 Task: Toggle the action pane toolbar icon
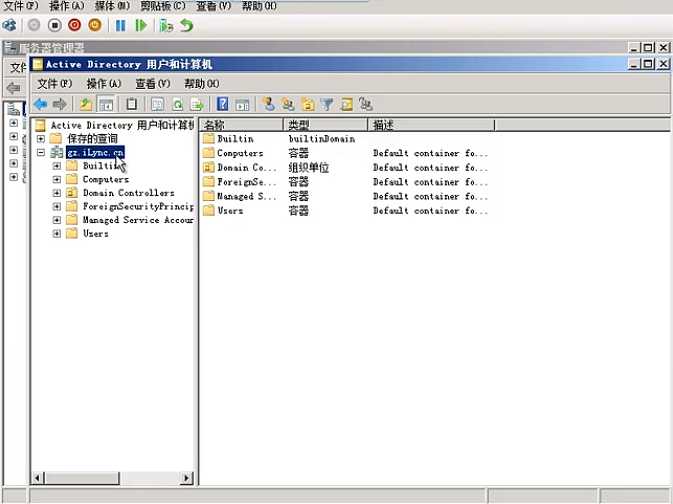tap(242, 104)
